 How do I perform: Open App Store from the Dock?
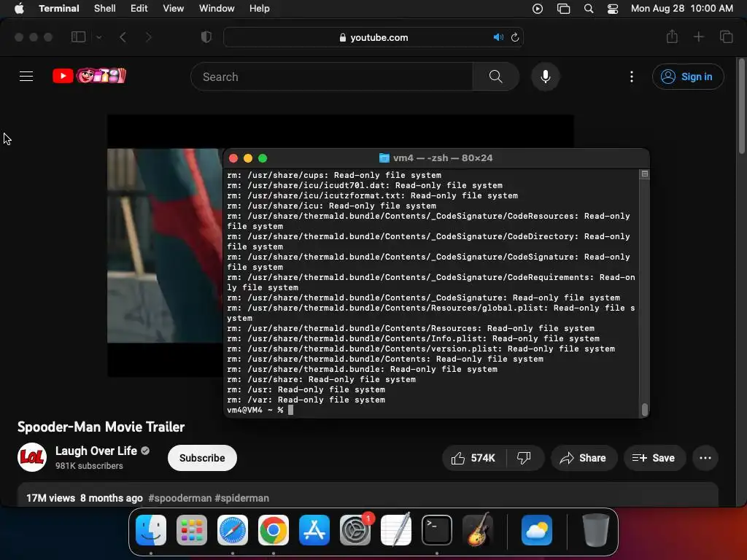[314, 530]
